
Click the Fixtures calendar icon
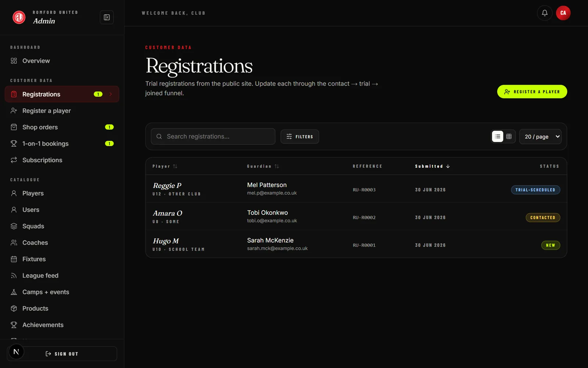pos(14,259)
